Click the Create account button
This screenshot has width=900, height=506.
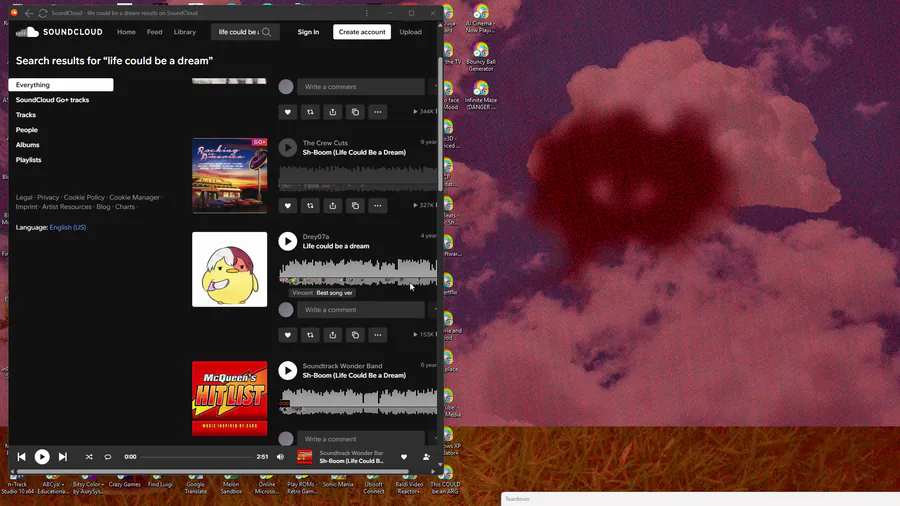coord(362,32)
